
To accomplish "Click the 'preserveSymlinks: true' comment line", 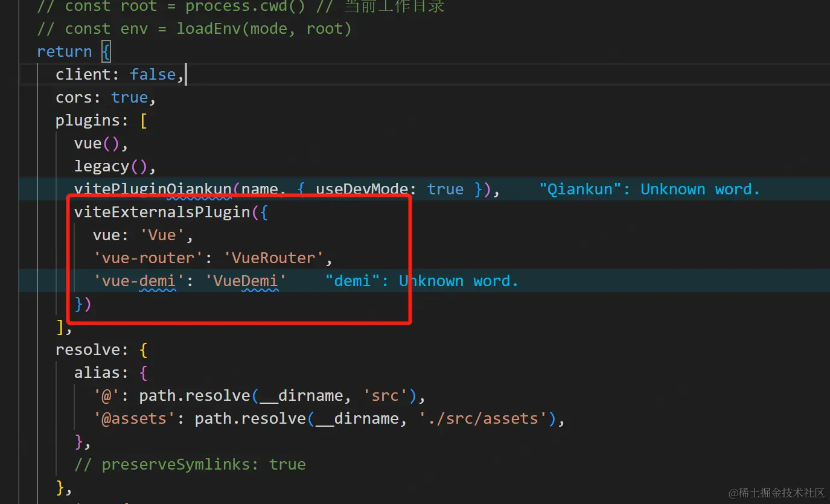I will (190, 464).
